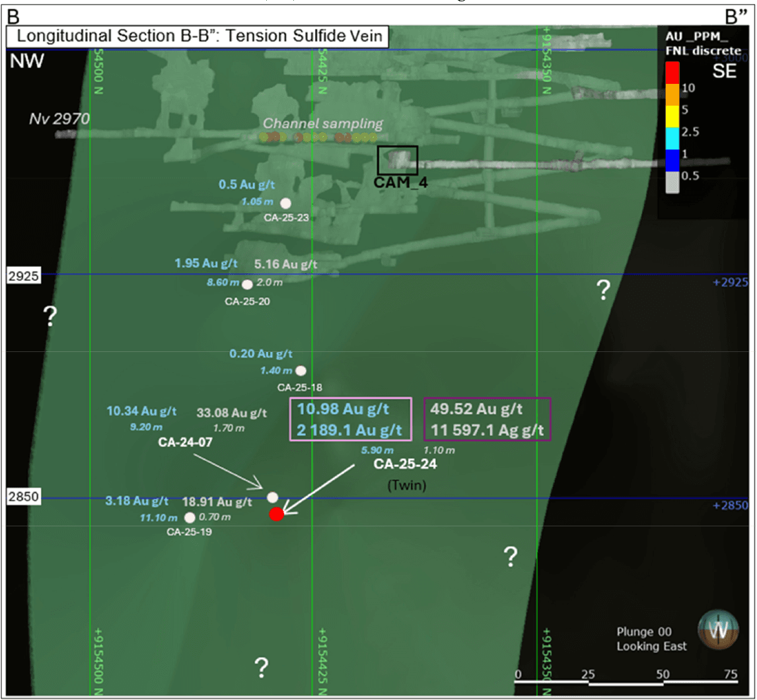Click the question mark near the 2925 line at right
This screenshot has height=700, width=757.
(x=604, y=290)
